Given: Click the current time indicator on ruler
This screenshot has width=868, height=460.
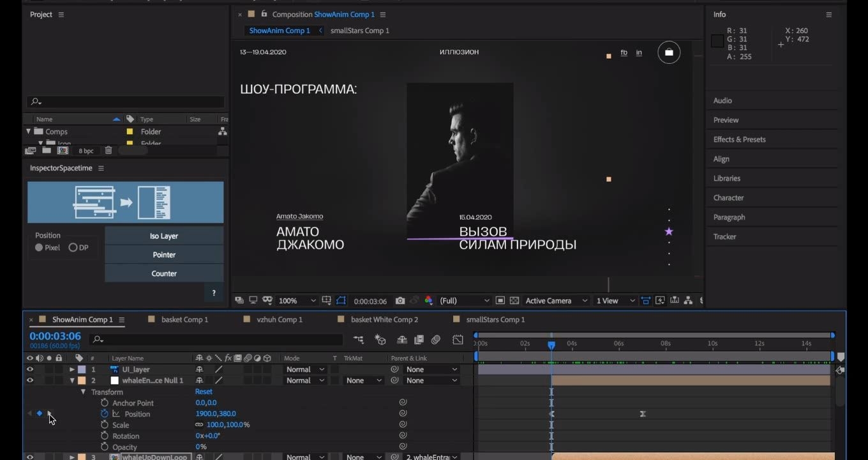Looking at the screenshot, I should [551, 345].
